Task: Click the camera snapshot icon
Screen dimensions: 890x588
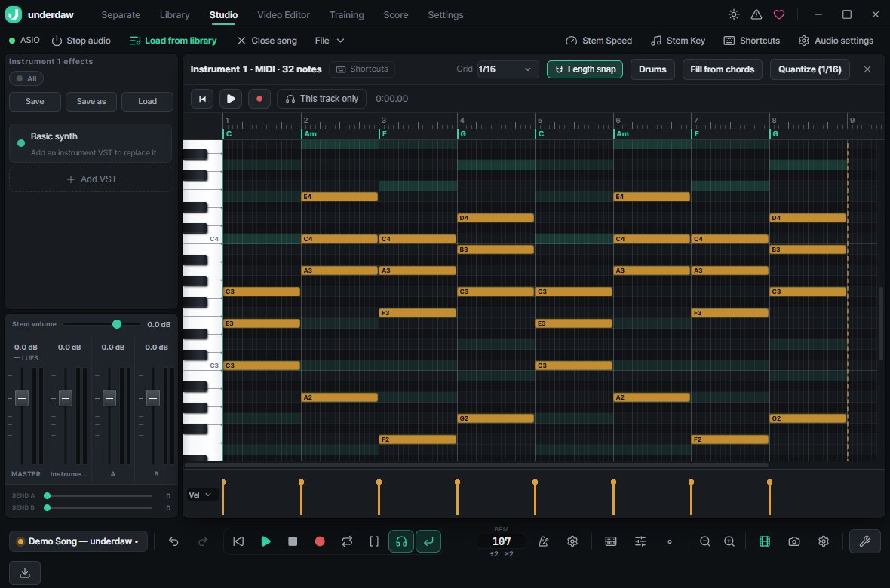Action: [794, 541]
